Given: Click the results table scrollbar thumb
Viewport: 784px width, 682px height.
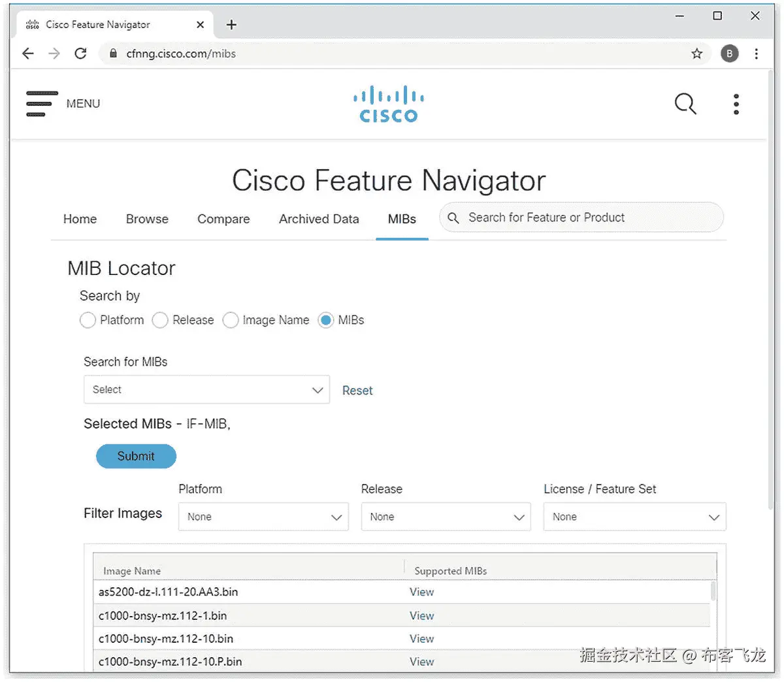Looking at the screenshot, I should tap(713, 591).
